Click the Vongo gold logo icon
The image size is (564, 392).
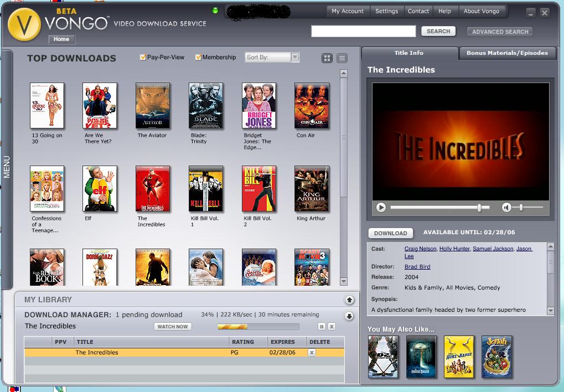[24, 24]
